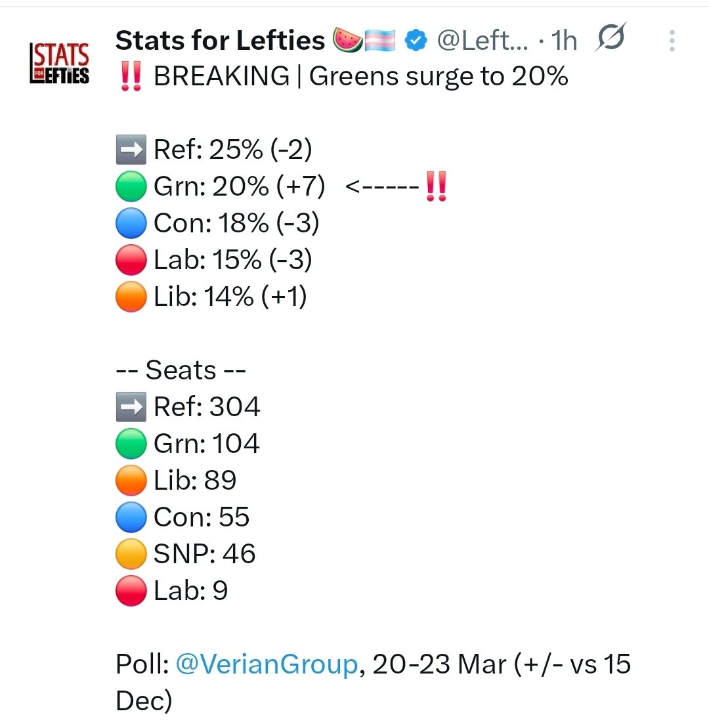Click the Stats for Lefties display name
The image size is (709, 728).
[x=221, y=41]
